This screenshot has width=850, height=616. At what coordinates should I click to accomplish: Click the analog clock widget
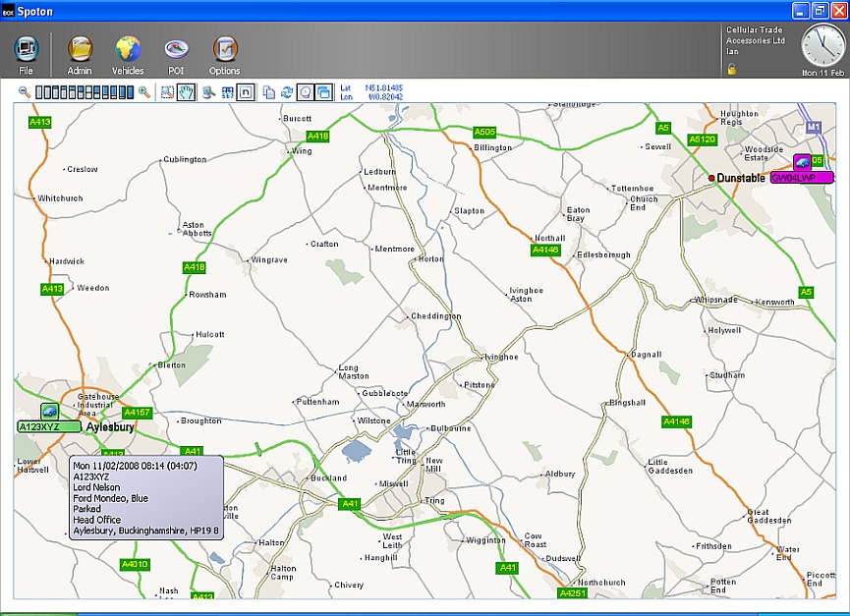(822, 45)
